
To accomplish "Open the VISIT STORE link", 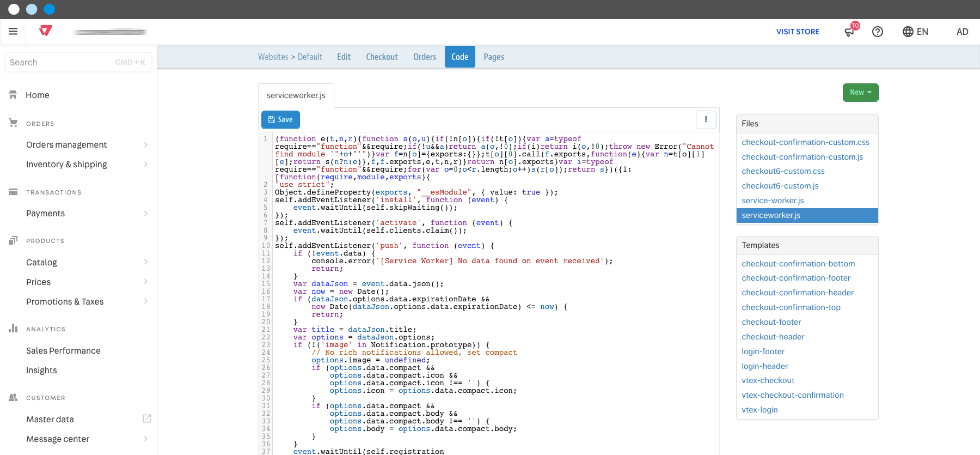I will 798,32.
